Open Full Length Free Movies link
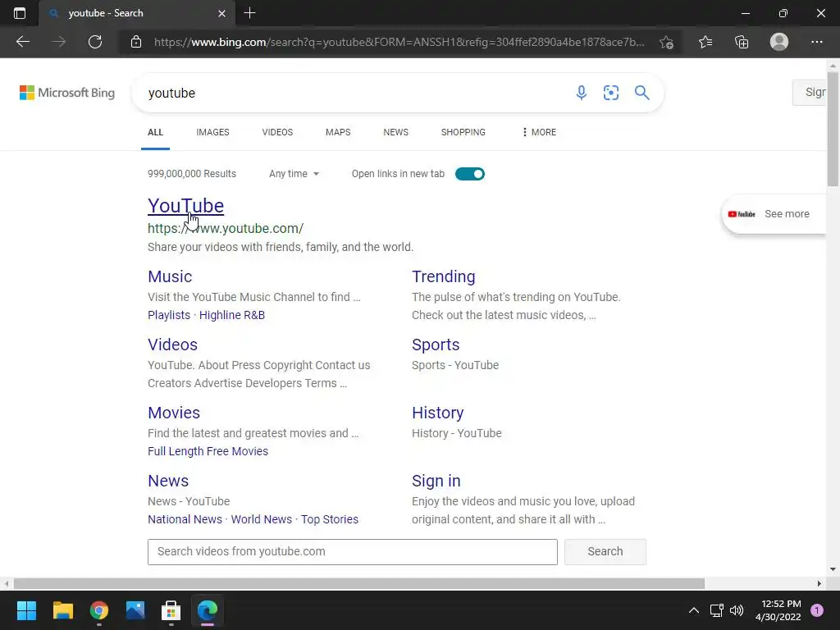This screenshot has height=630, width=840. (208, 451)
